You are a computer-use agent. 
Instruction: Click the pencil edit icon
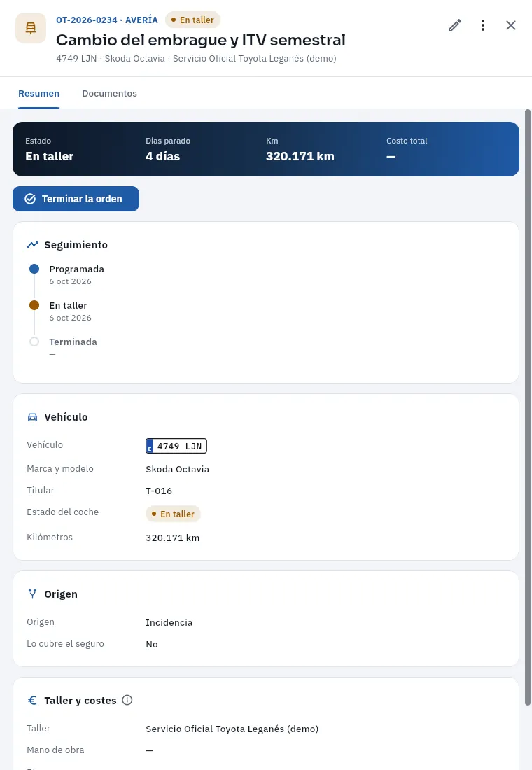tap(455, 25)
